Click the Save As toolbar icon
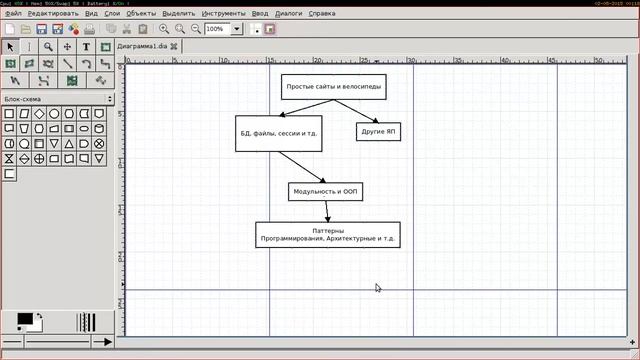Image resolution: width=640 pixels, height=360 pixels. 58,29
